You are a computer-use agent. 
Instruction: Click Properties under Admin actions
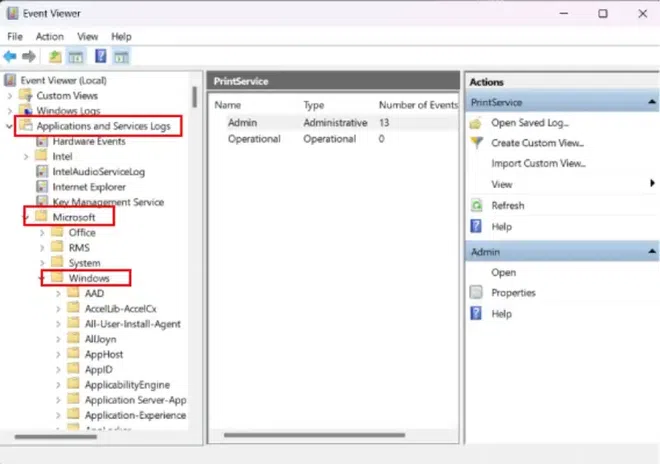pos(513,293)
